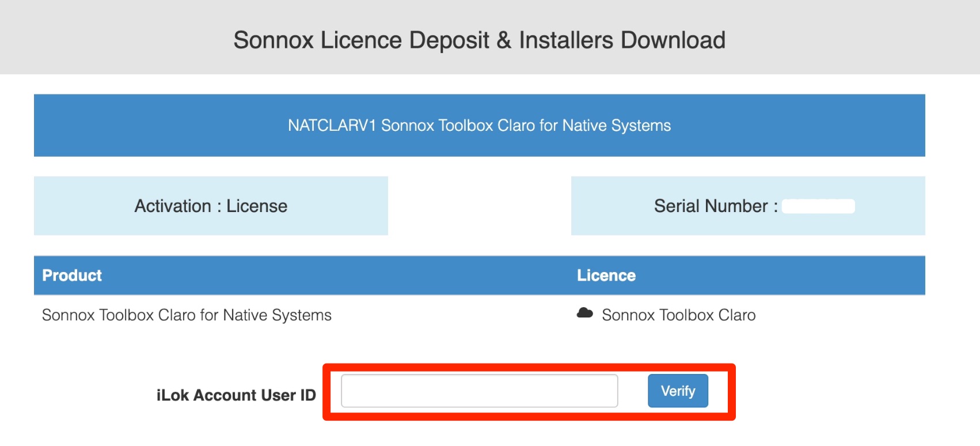
Task: Click the iLok Account User ID label
Action: (x=236, y=395)
